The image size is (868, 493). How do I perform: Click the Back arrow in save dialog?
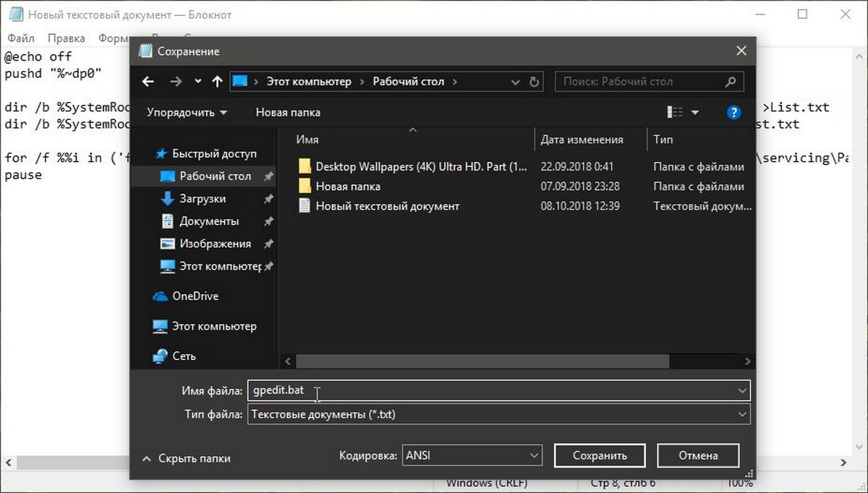pos(148,82)
